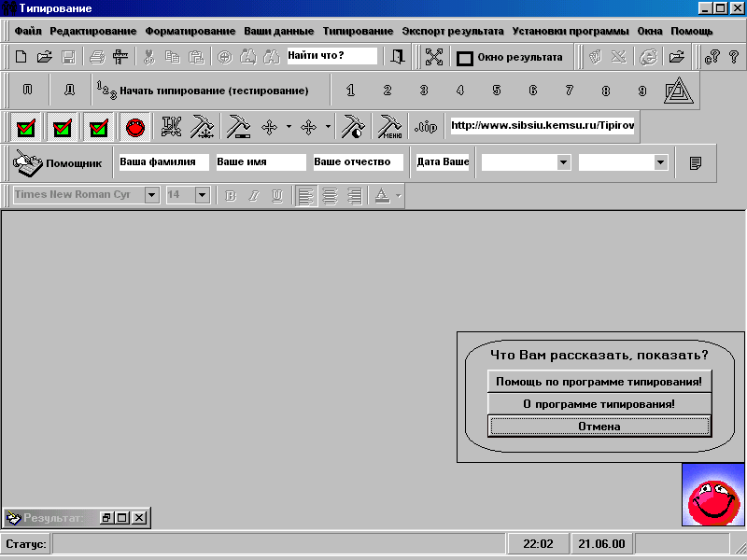Click the Ваша фамилия input field
The image size is (747, 560).
click(x=163, y=161)
